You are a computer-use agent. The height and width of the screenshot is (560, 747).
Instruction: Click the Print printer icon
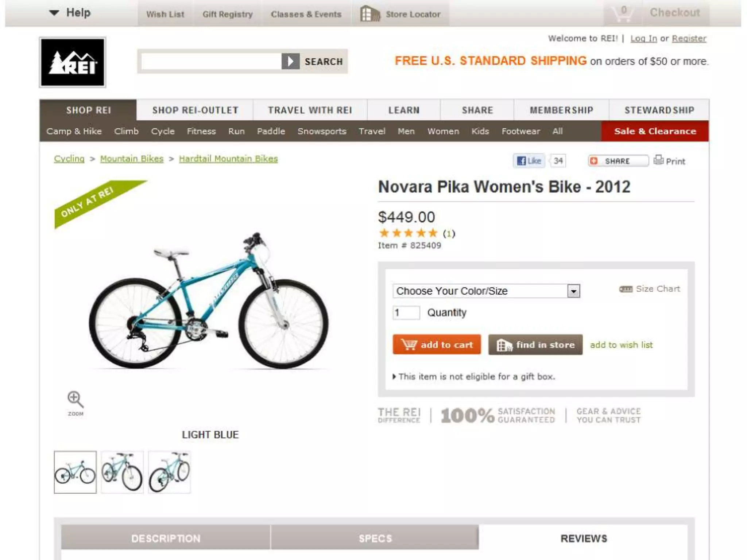tap(658, 160)
